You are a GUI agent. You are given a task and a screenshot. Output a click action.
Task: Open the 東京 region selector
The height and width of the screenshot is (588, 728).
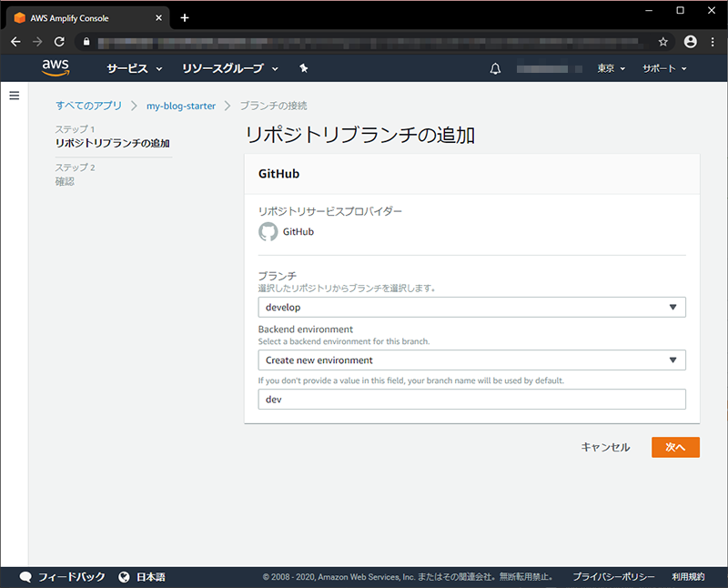[611, 68]
